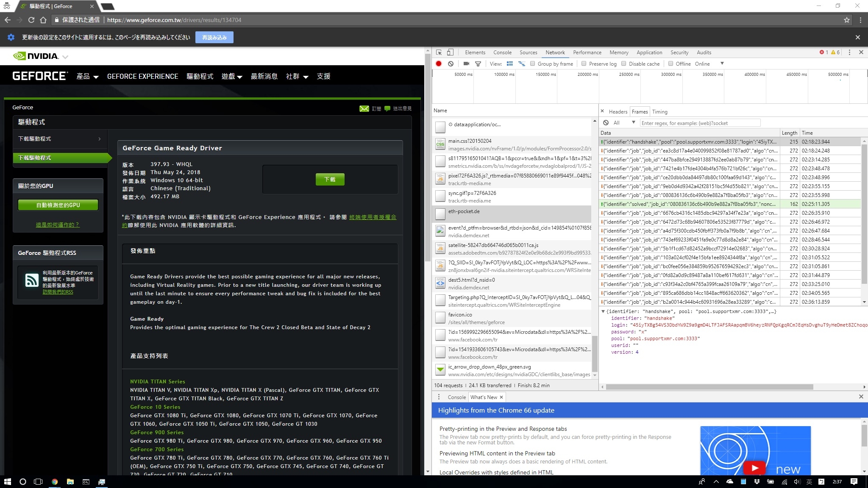Image resolution: width=868 pixels, height=488 pixels.
Task: Clear the network log
Action: tap(451, 64)
